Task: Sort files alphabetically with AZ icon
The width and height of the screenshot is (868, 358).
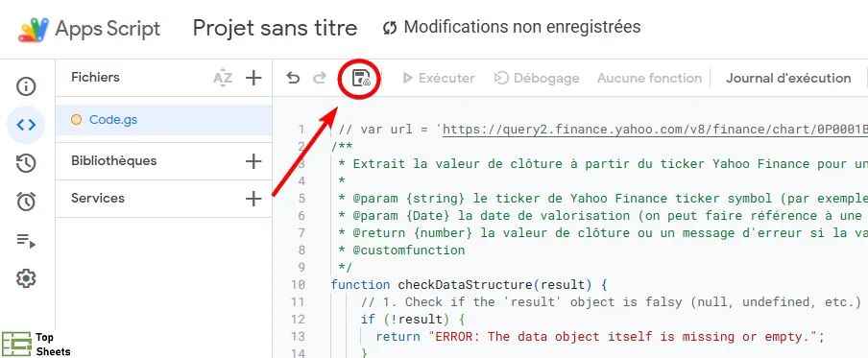Action: [x=223, y=78]
